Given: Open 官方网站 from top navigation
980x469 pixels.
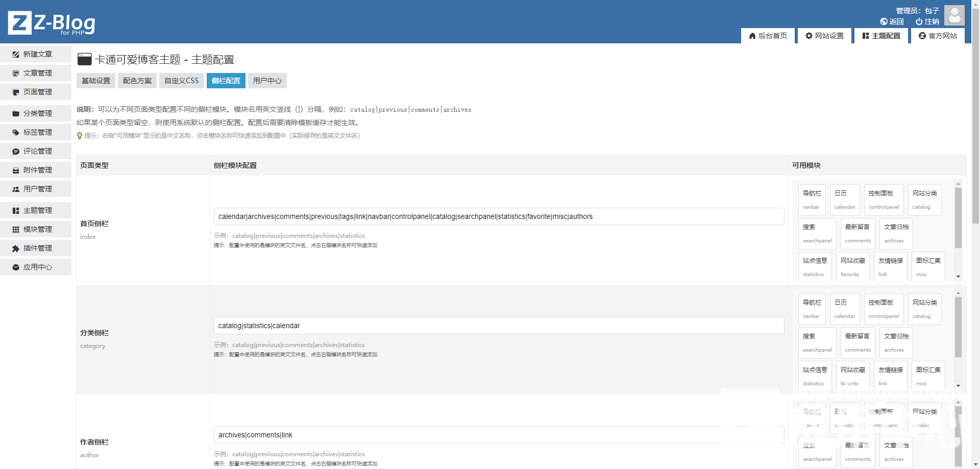Looking at the screenshot, I should tap(938, 36).
